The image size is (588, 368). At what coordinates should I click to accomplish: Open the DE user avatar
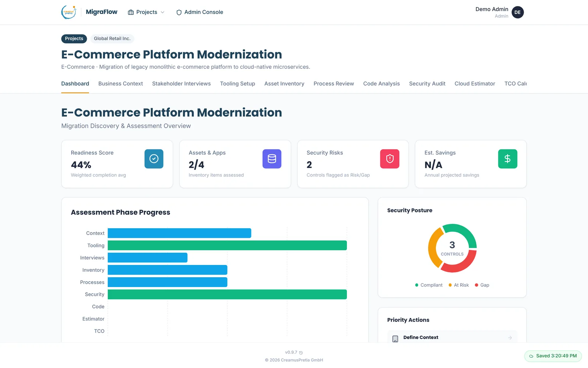coord(517,12)
